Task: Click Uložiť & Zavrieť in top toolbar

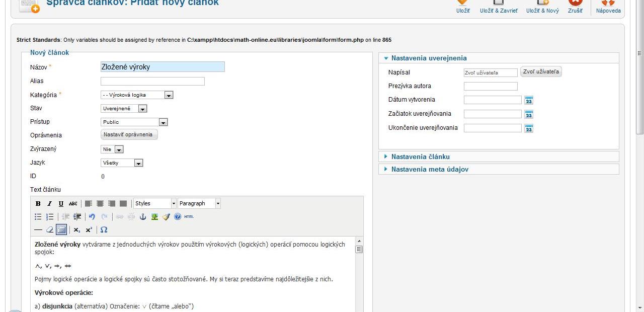Action: 498,7
